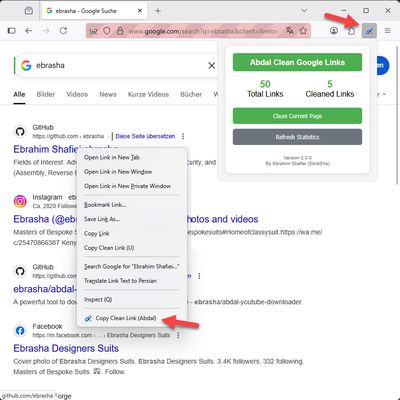Select the Alle search tab
400x400 pixels.
(19, 94)
